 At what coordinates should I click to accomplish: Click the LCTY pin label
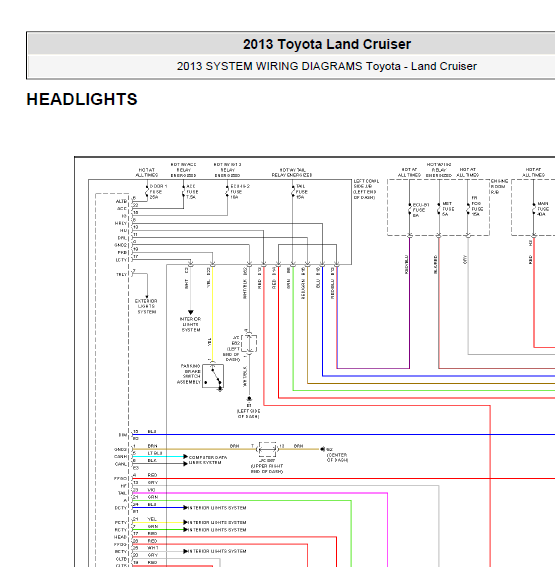[x=121, y=260]
